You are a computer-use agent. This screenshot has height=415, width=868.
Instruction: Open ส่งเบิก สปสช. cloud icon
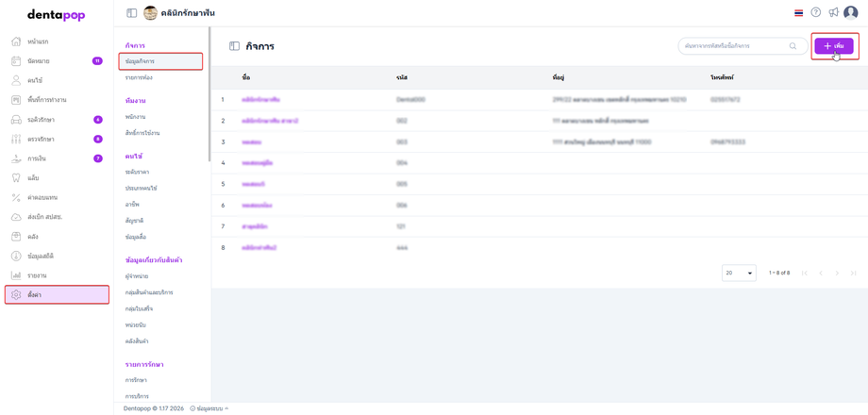click(16, 217)
